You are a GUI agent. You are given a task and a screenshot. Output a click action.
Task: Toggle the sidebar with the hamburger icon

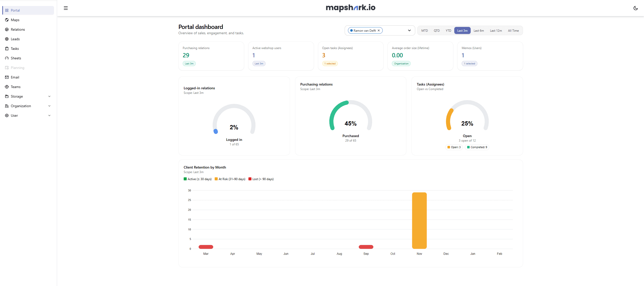point(66,8)
